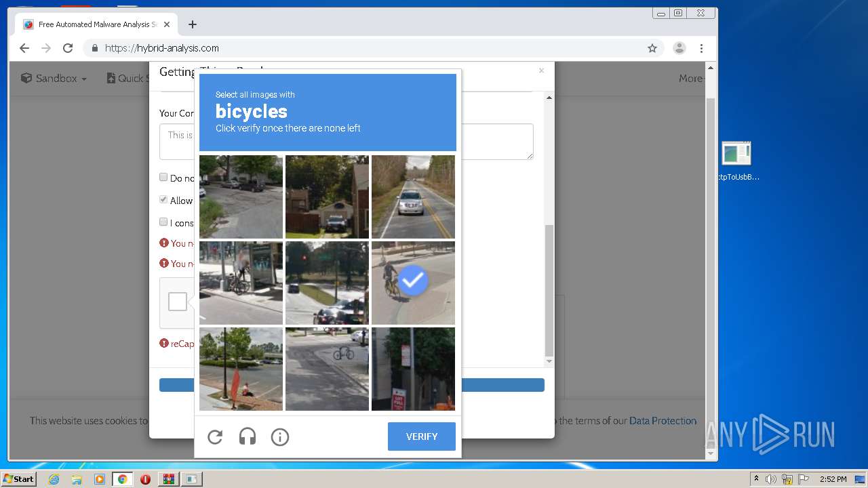
Task: Close the Getting Things modal dialog
Action: (541, 70)
